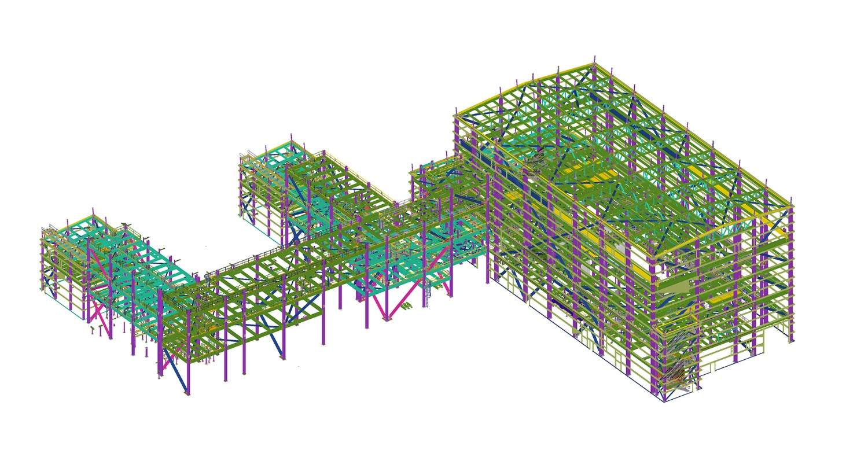Click the long side wall framing of the large building

coord(570,249)
